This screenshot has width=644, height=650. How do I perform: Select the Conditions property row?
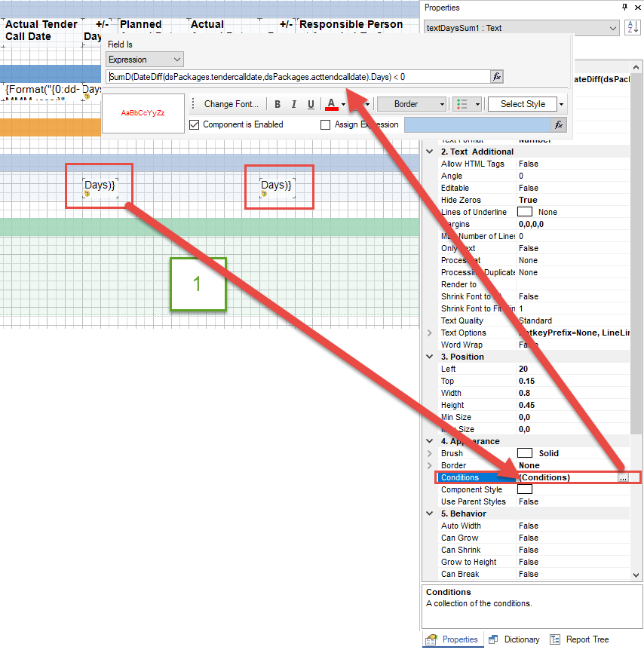pyautogui.click(x=532, y=477)
